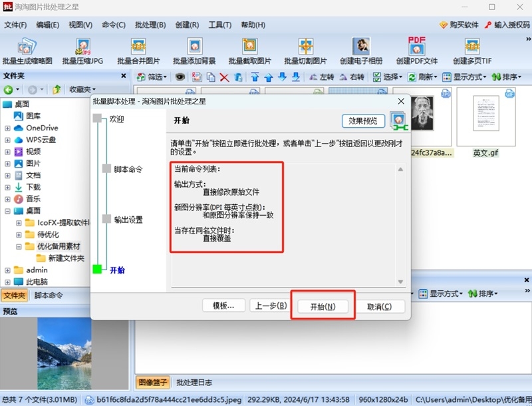Toggle the preview eye icon
Screen dimensions: 532x406
tap(180, 77)
